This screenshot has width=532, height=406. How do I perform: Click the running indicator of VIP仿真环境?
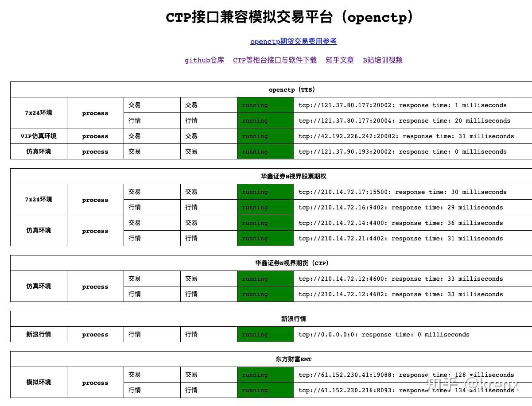[x=265, y=136]
